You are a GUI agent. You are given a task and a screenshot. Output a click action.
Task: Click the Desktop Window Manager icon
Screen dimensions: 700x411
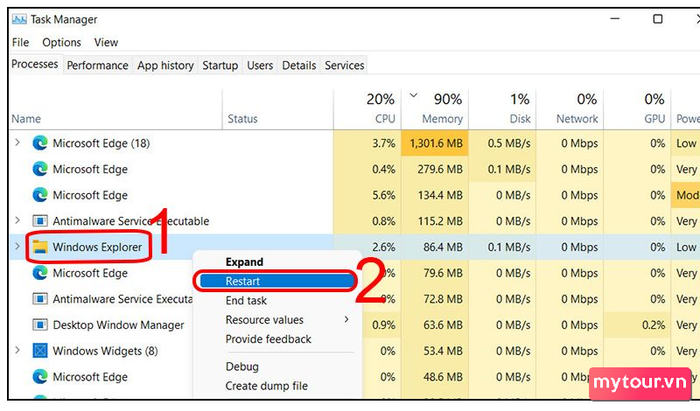[x=40, y=324]
